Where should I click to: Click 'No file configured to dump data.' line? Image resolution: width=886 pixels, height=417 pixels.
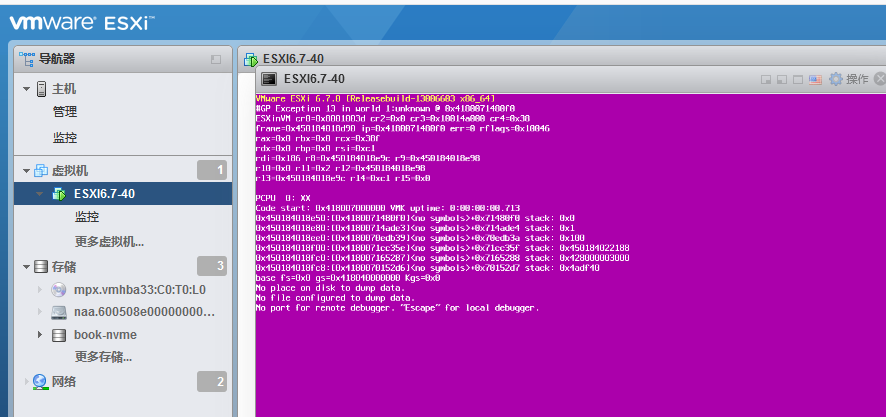point(335,298)
